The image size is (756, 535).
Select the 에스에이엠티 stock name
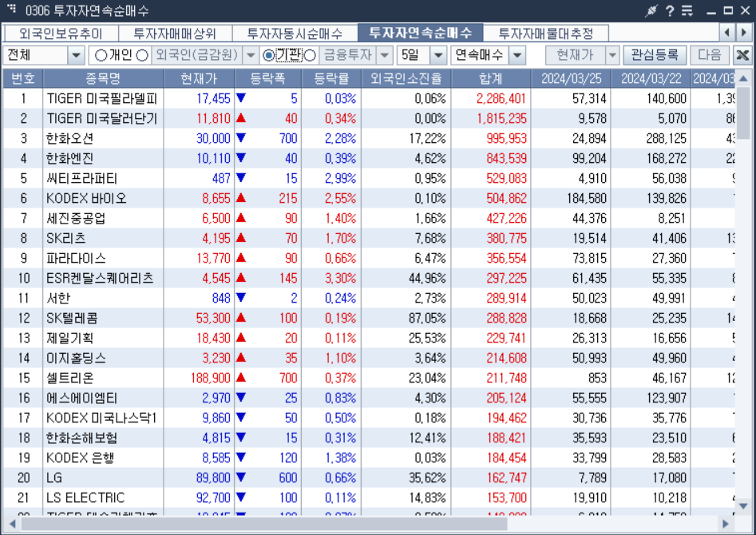[82, 398]
